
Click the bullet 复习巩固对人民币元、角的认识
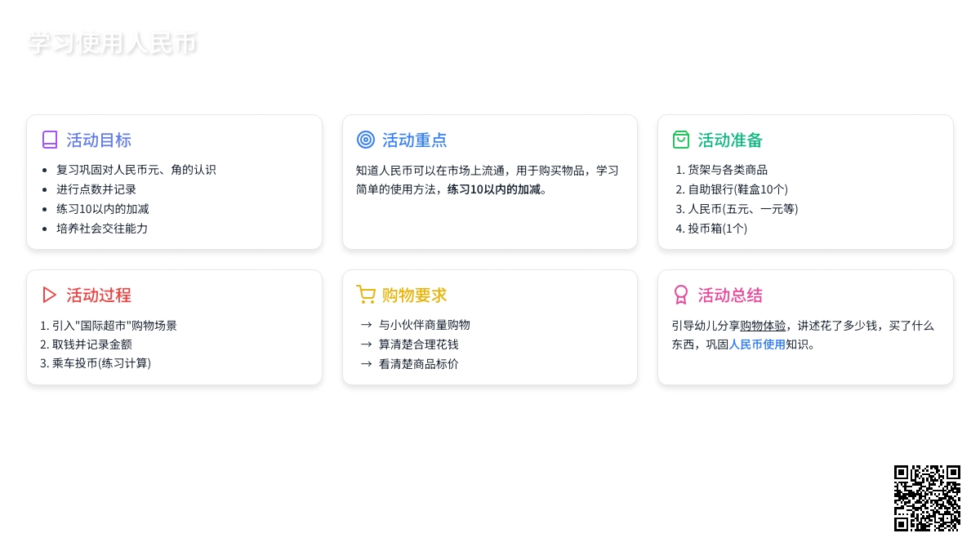(136, 170)
